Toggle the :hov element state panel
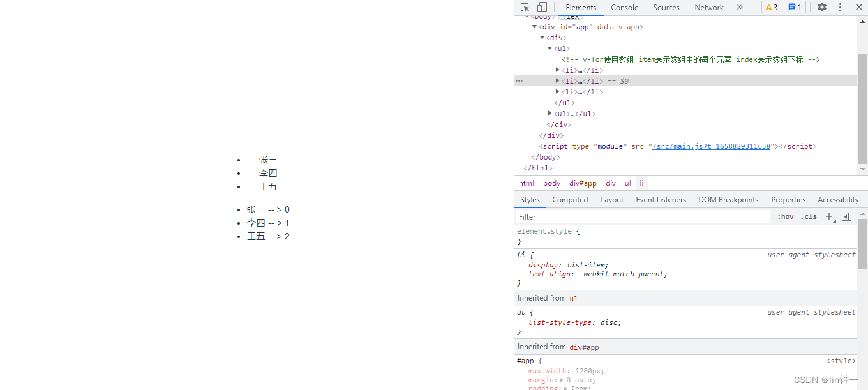 [786, 216]
